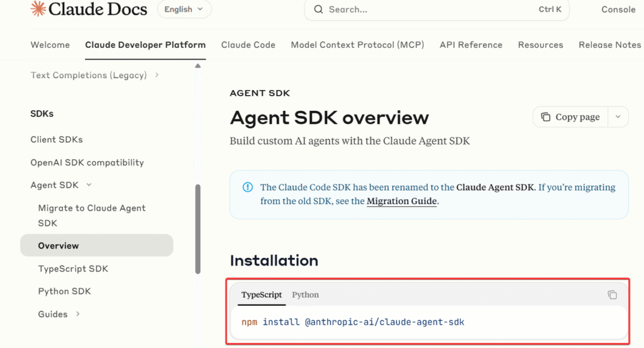This screenshot has height=348, width=644.
Task: Open the English language selector
Action: point(184,9)
